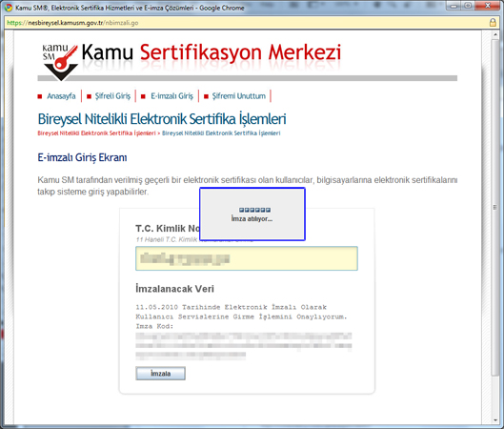Click the vertical scrollbar thumb
504x429 pixels.
click(x=495, y=208)
